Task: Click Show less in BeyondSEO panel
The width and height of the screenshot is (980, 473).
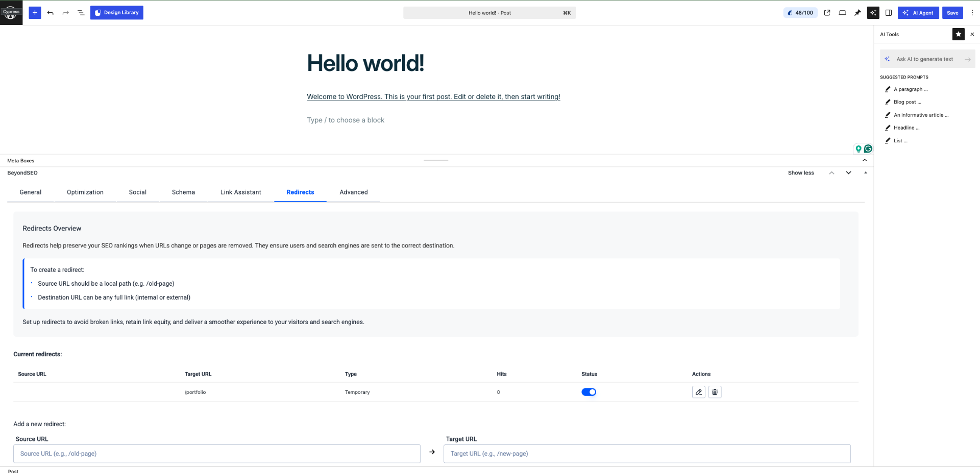Action: [801, 173]
